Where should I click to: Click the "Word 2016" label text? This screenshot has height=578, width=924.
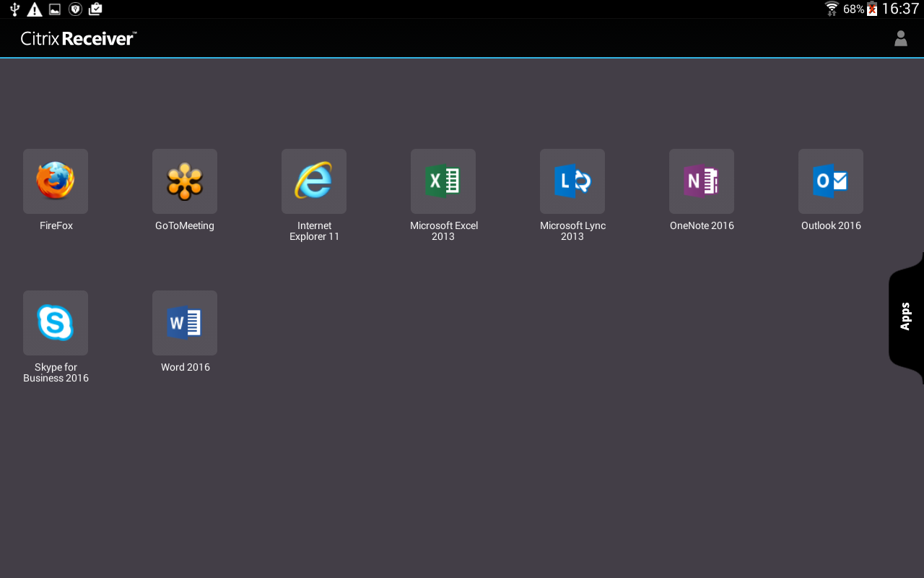(x=186, y=367)
